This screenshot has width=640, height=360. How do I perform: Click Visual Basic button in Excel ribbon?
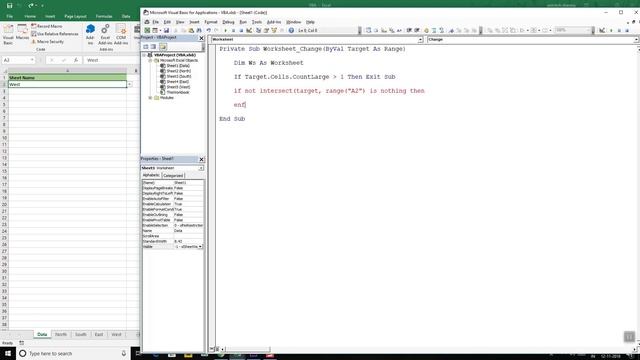[8, 34]
